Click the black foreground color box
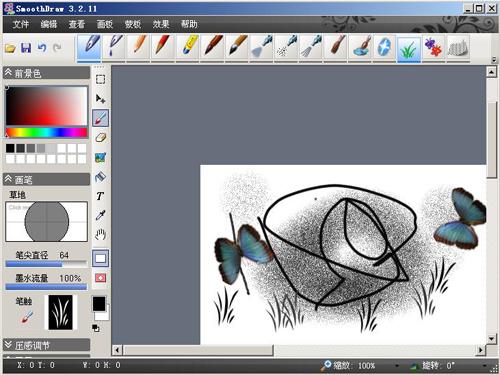Image resolution: width=500 pixels, height=375 pixels. (x=99, y=304)
